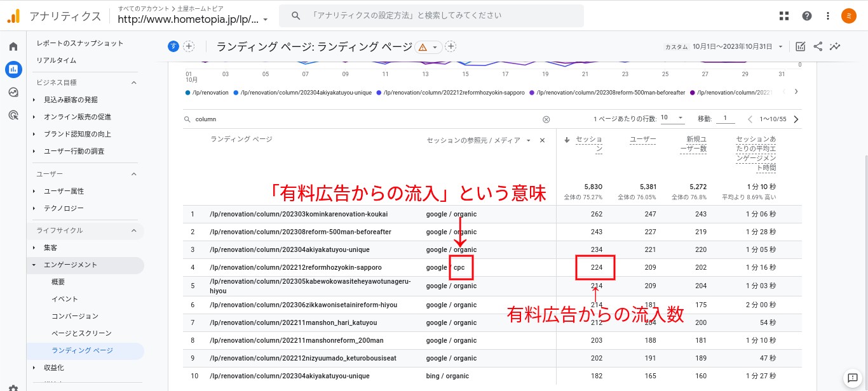Click the customize report chart icon
Image resolution: width=868 pixels, height=391 pixels.
pyautogui.click(x=801, y=46)
